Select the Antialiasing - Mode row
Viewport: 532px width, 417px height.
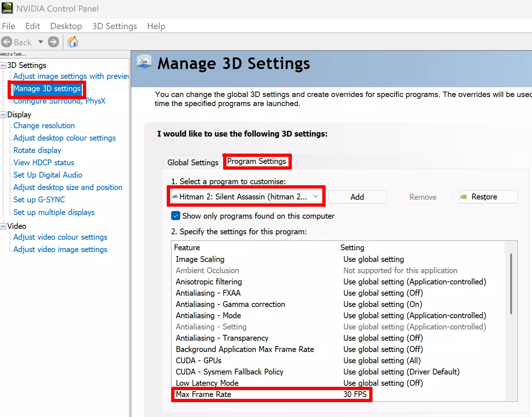[338, 316]
